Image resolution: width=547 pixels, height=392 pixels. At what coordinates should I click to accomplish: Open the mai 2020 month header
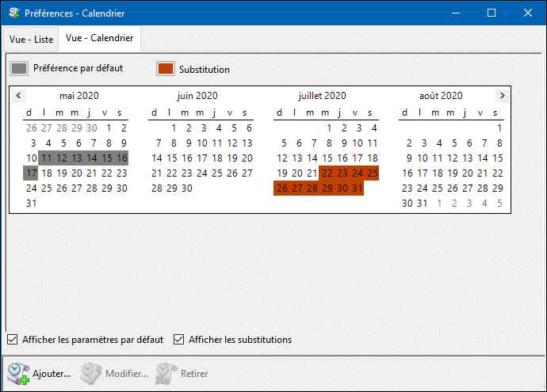(x=78, y=96)
